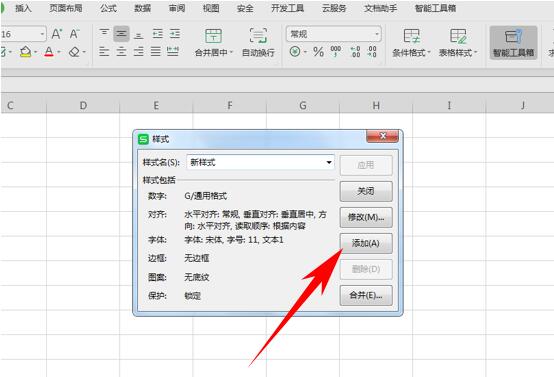Screen dimensions: 554x377
Task: Click the Modify (修改(M)...) button
Action: tap(366, 217)
